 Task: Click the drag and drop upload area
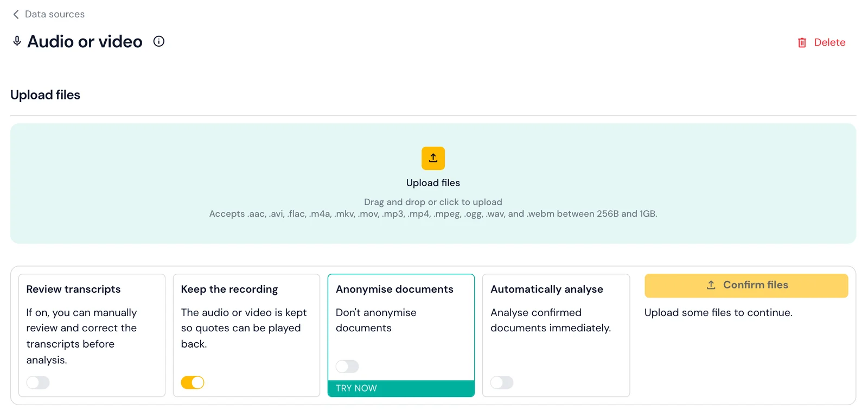(433, 184)
